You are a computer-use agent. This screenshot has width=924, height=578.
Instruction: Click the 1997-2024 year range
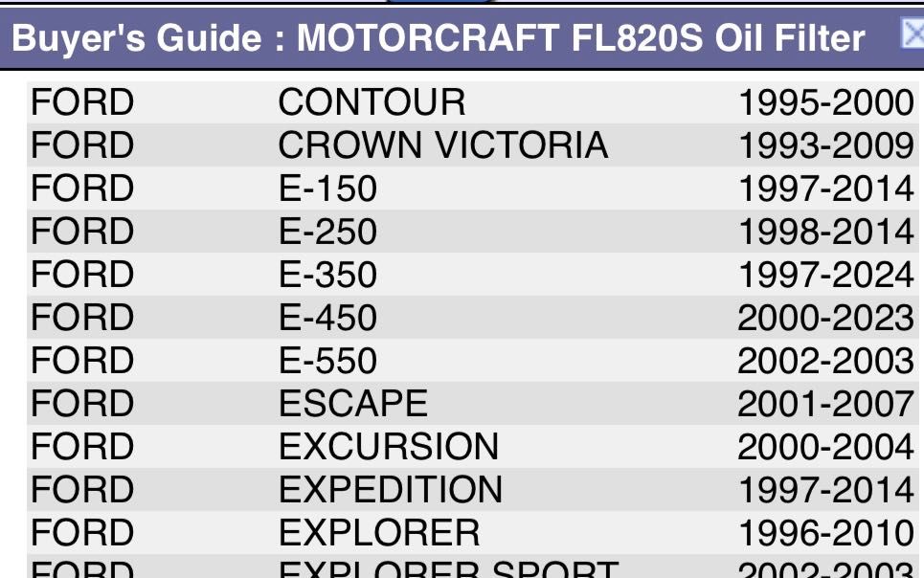(825, 275)
